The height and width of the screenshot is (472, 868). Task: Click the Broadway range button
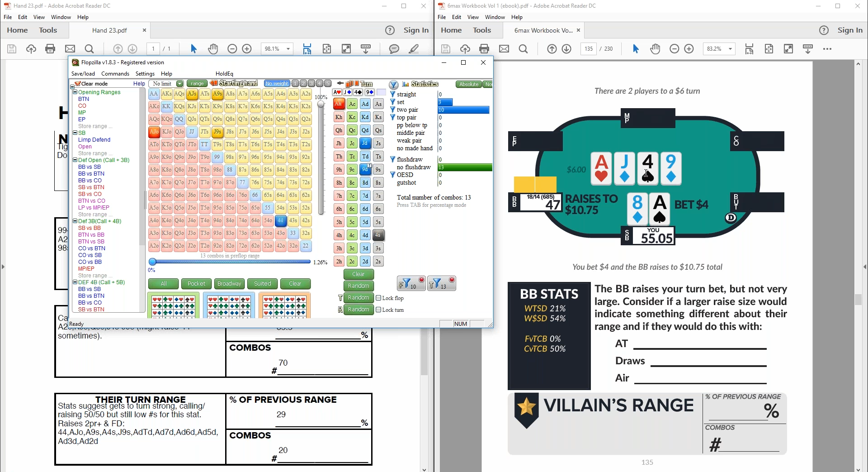pos(229,284)
